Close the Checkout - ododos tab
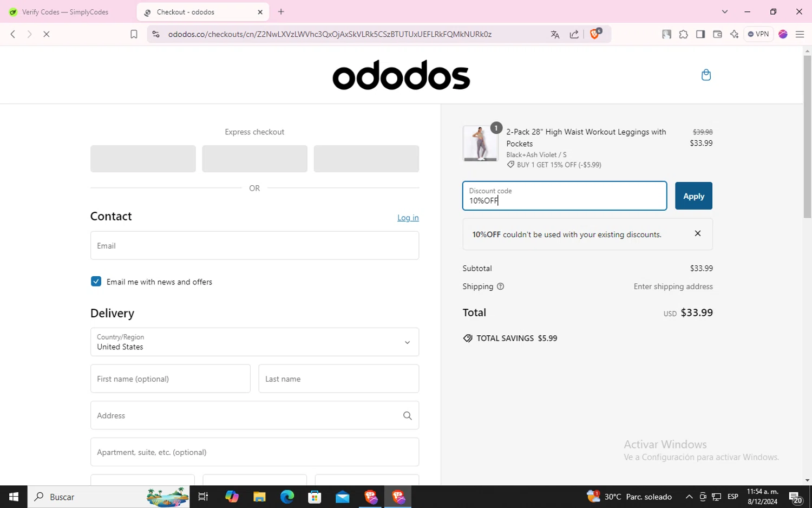Viewport: 812px width, 508px height. coord(260,12)
